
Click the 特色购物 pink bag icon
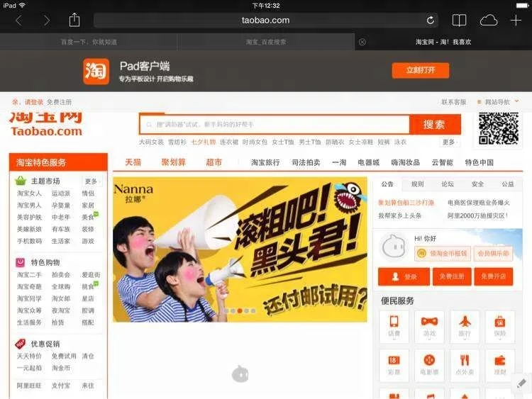tap(21, 262)
